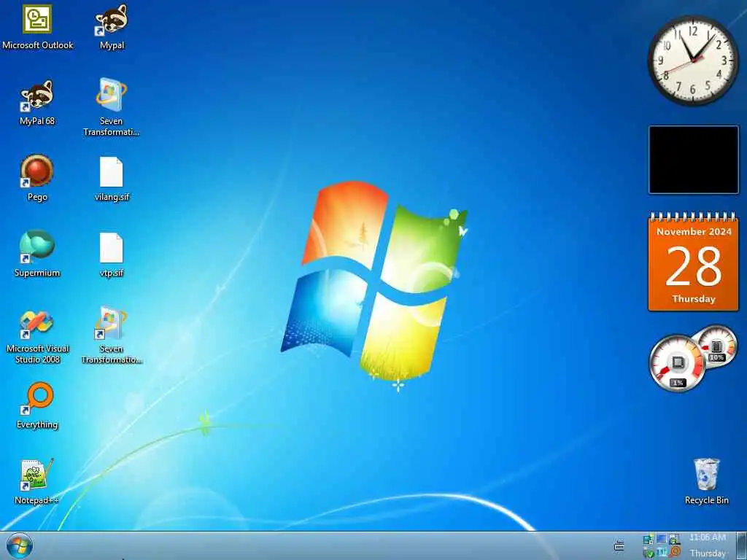The image size is (747, 560).
Task: Click the analog clock gadget
Action: [x=694, y=60]
